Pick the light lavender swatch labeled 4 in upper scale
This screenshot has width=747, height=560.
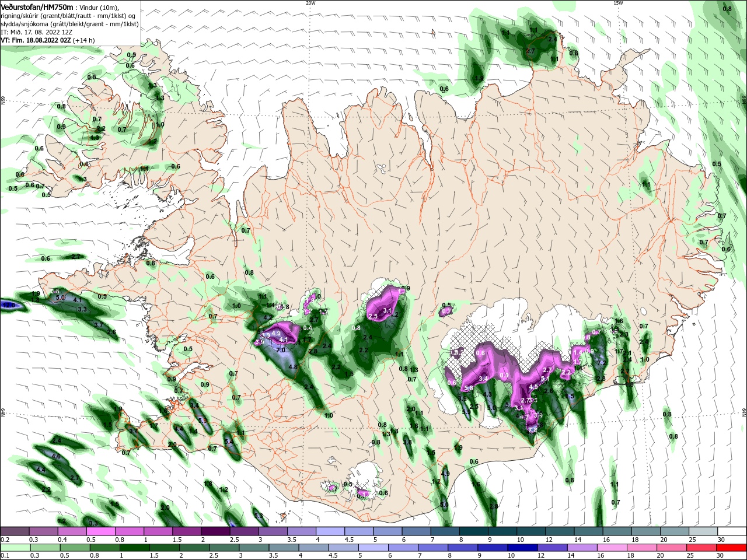[x=330, y=531]
